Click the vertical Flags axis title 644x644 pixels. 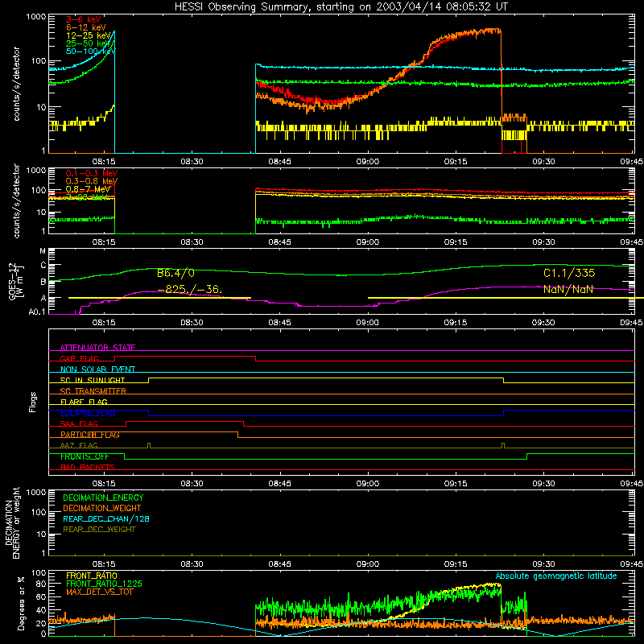click(32, 402)
